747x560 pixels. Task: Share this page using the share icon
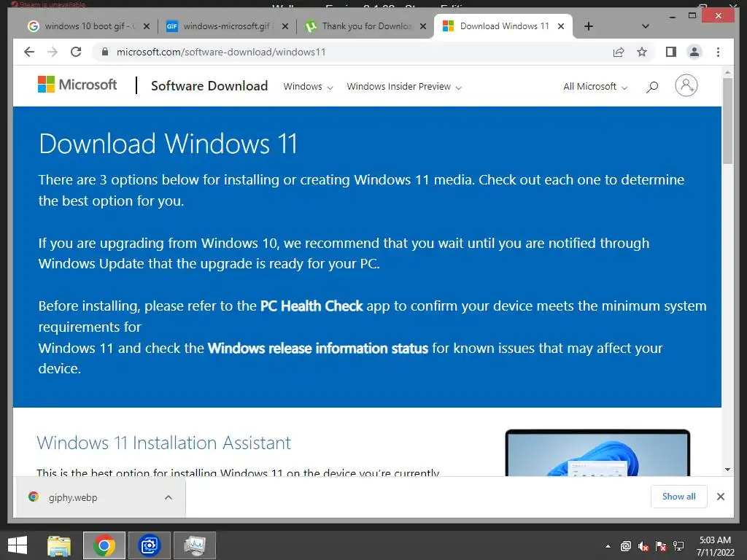(x=619, y=52)
